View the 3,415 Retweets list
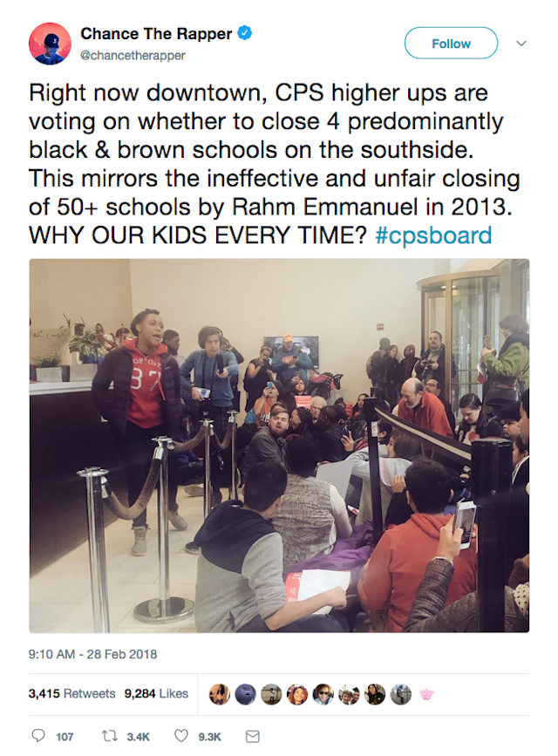Viewport: 558px width, 756px height. click(x=71, y=693)
